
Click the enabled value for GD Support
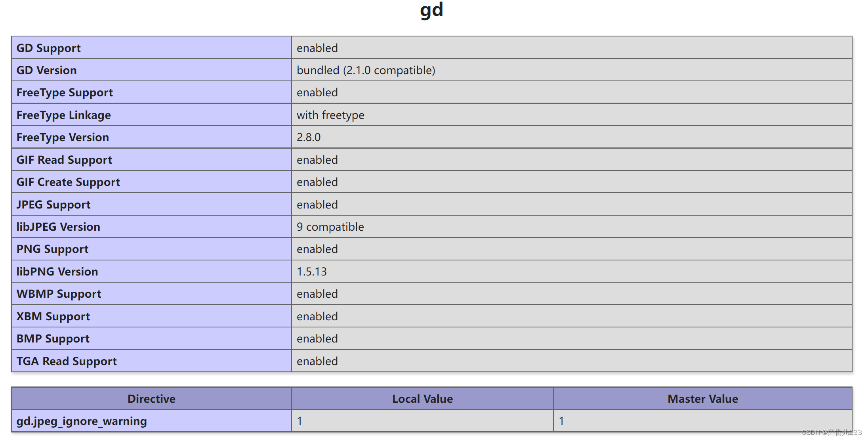click(317, 48)
